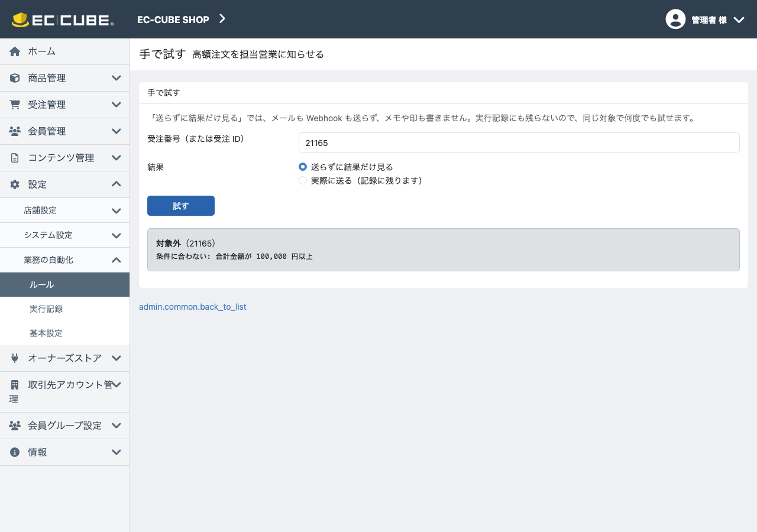
Task: Expand the 受注管理 menu chevron
Action: (117, 105)
